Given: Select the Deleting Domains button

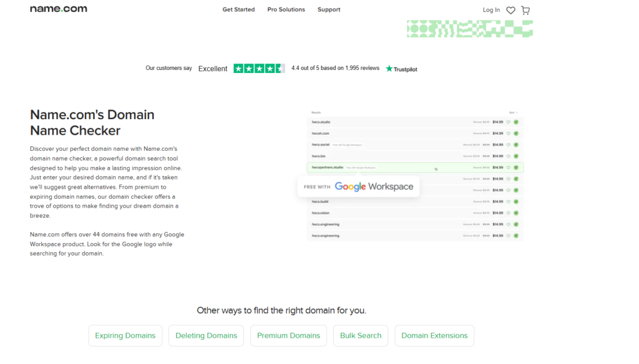Looking at the screenshot, I should coord(206,335).
